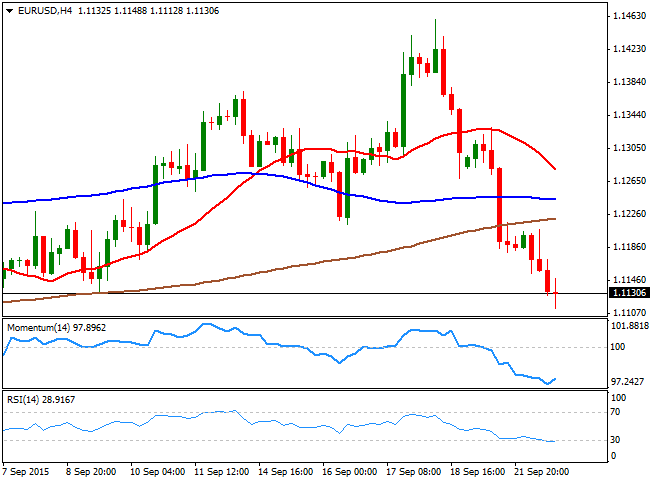Select the Momentum(14) 97.8962 indicator label
650x480 pixels.
(x=56, y=327)
